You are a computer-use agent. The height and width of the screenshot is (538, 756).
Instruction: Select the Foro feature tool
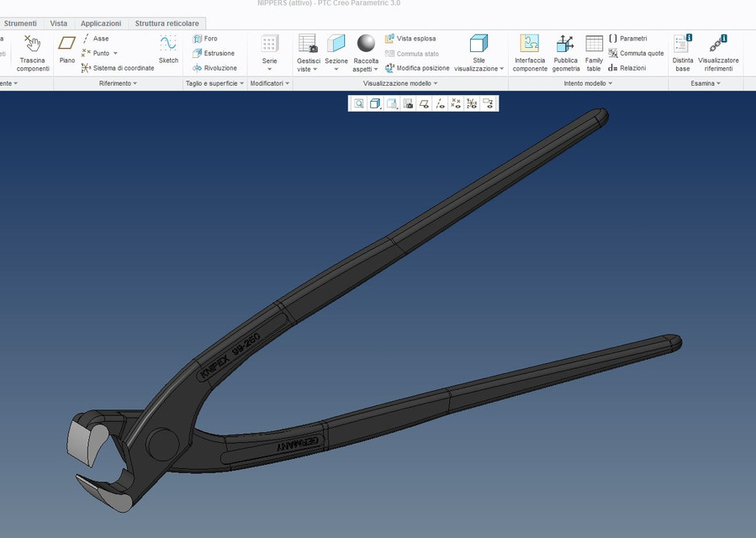[208, 38]
